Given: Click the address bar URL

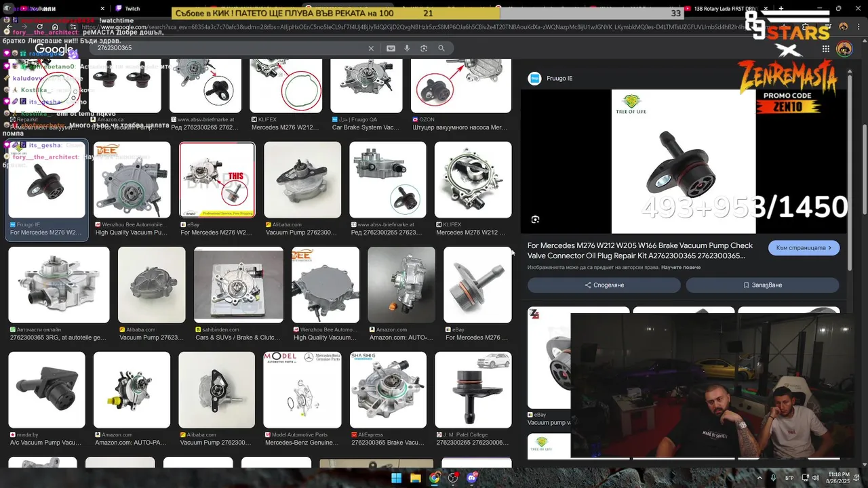Looking at the screenshot, I should 414,26.
